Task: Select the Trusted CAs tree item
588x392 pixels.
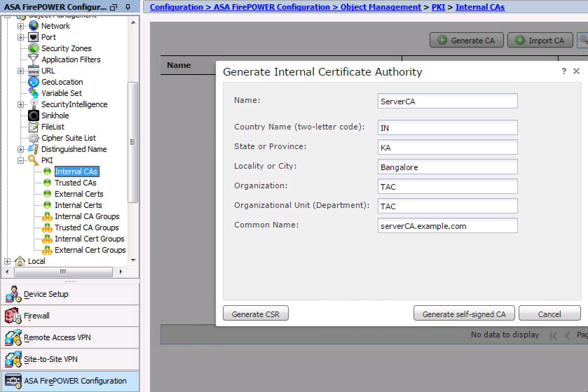Action: coord(75,183)
